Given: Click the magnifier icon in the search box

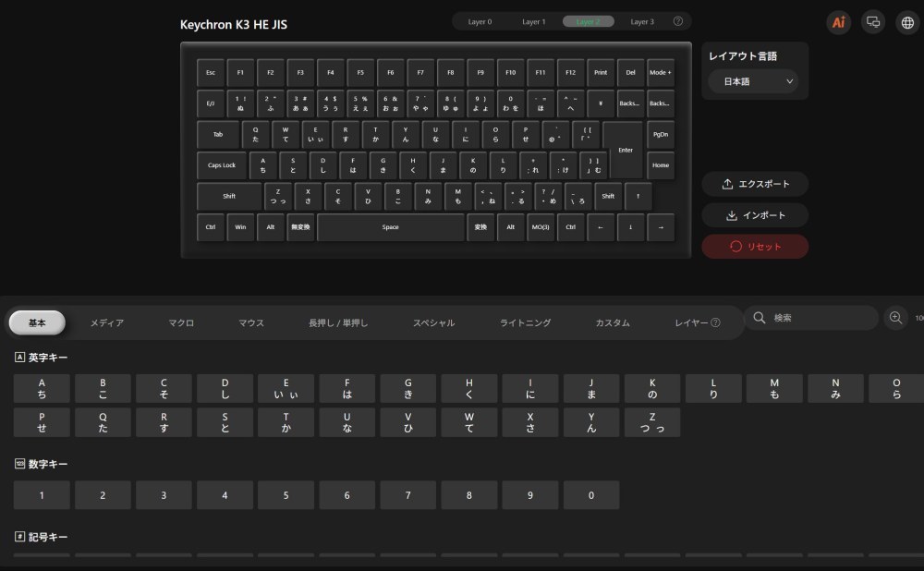Looking at the screenshot, I should pyautogui.click(x=760, y=318).
